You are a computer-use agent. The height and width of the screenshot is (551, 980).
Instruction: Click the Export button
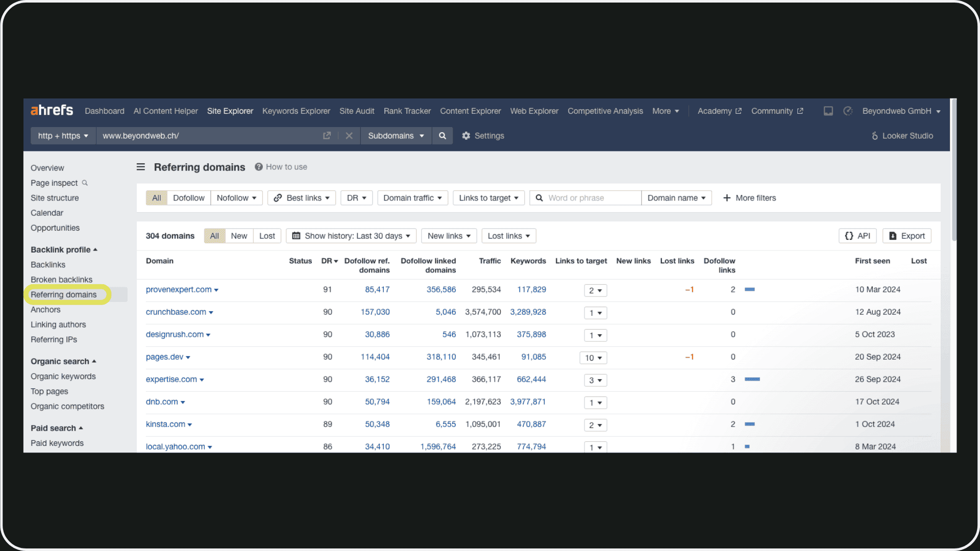[x=907, y=236]
